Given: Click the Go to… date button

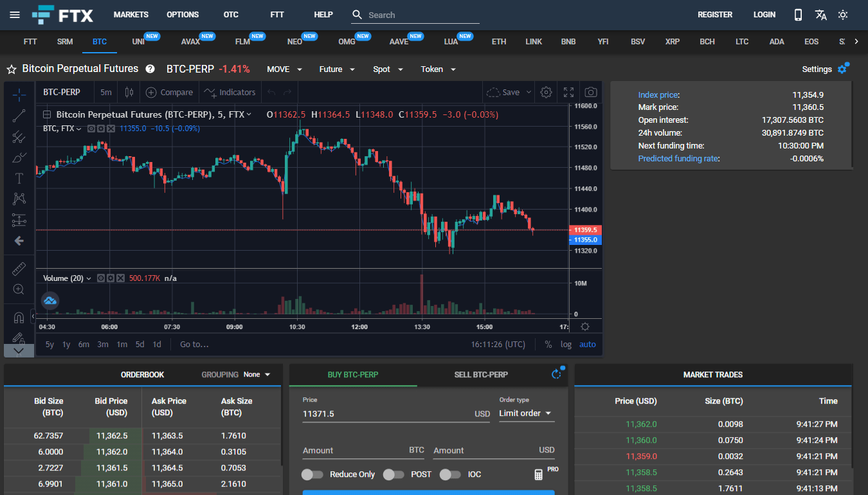Looking at the screenshot, I should click(x=194, y=344).
